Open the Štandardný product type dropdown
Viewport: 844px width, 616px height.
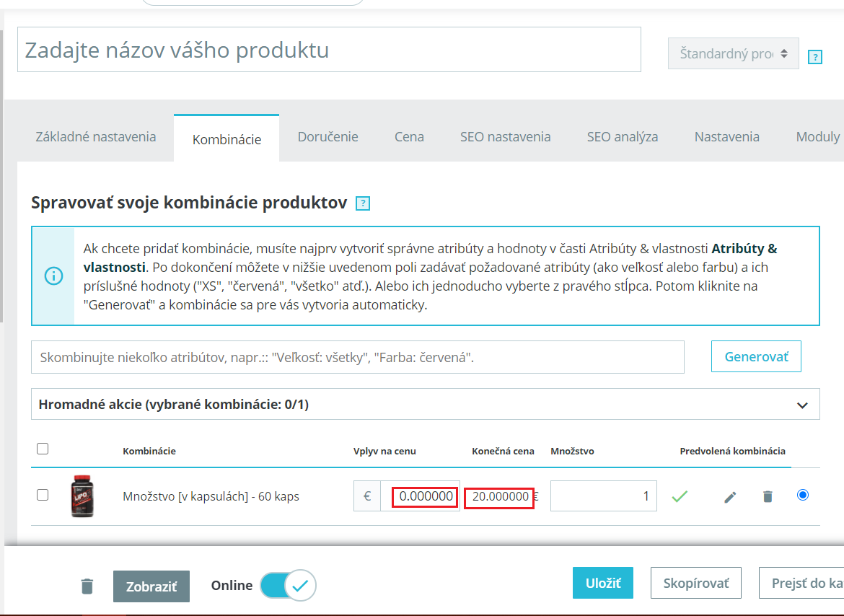tap(733, 53)
